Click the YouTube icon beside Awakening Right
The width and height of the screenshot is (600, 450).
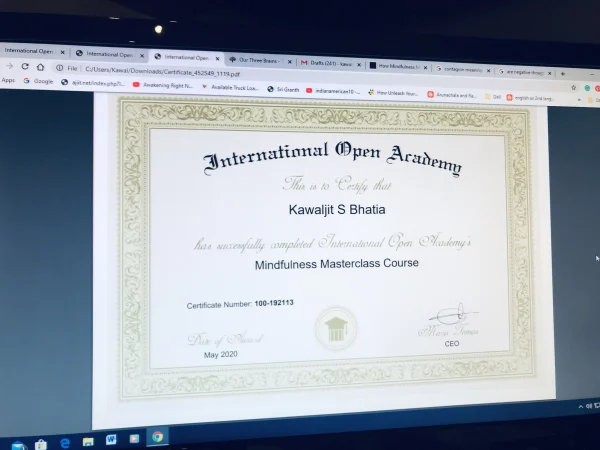tap(136, 84)
